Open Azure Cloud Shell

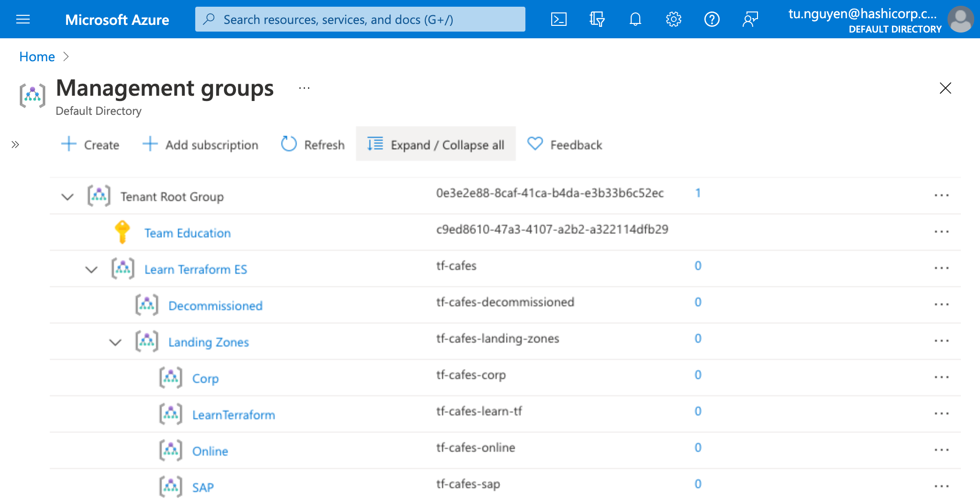point(558,19)
